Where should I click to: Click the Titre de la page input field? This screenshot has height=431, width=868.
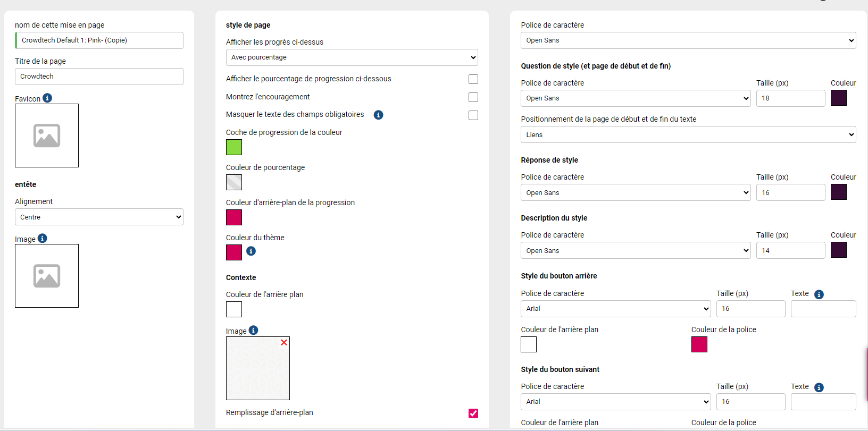point(99,77)
